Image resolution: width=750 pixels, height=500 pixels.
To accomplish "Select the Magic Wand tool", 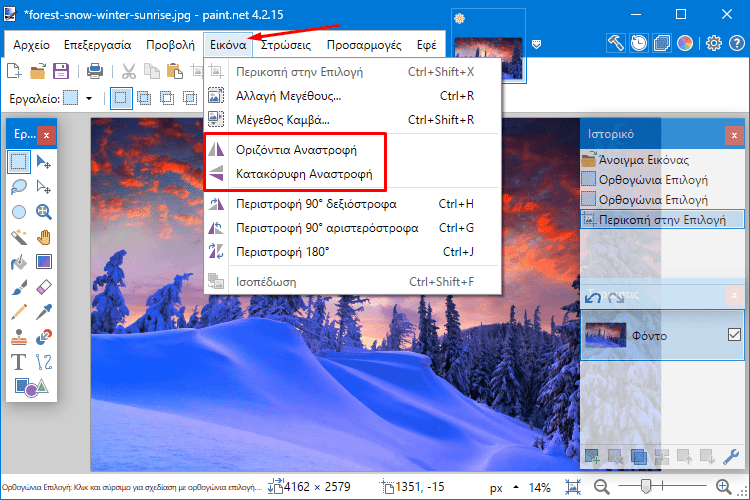I will pyautogui.click(x=19, y=237).
